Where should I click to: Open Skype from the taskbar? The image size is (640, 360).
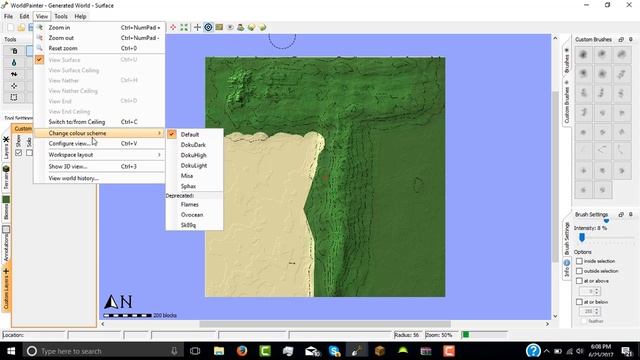334,351
